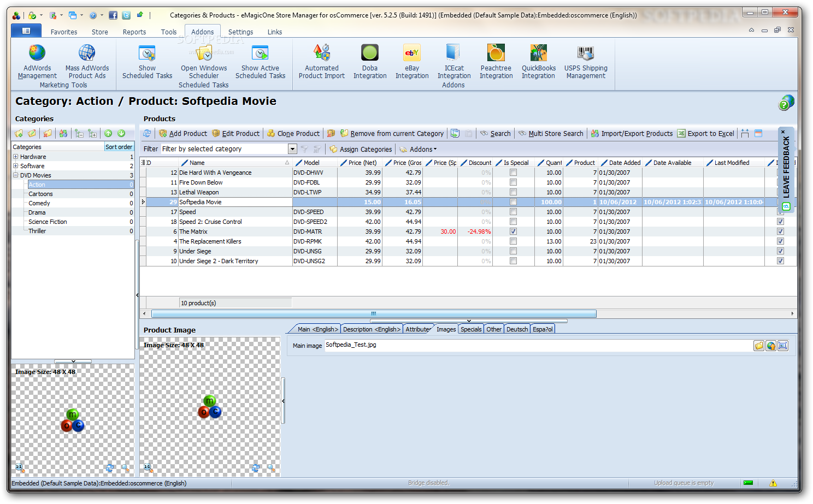Toggle Is Special for Under Siege
813x504 pixels.
coord(513,251)
